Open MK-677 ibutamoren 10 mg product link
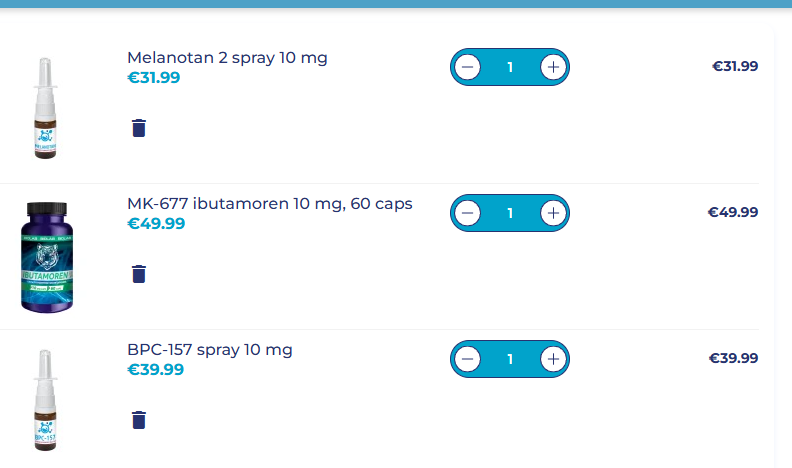792x468 pixels. pos(269,204)
